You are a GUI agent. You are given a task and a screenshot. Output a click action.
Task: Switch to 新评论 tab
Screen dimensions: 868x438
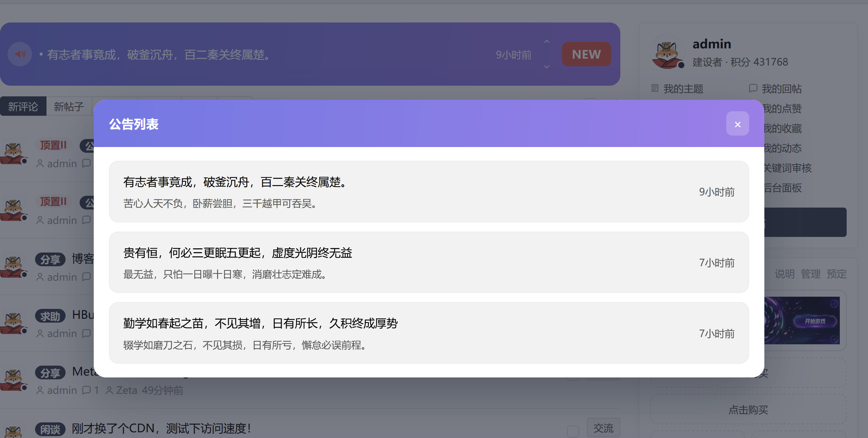pos(23,106)
